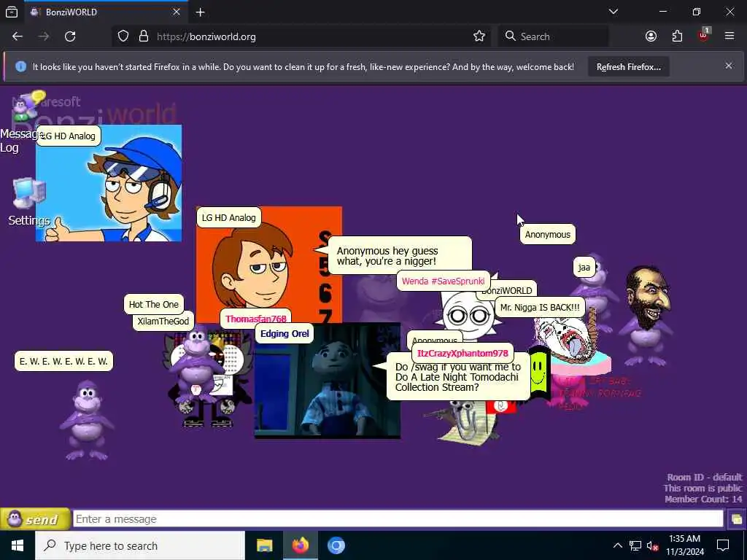
Task: Click the ItzCrazyXphantom978 name tag
Action: coord(462,354)
